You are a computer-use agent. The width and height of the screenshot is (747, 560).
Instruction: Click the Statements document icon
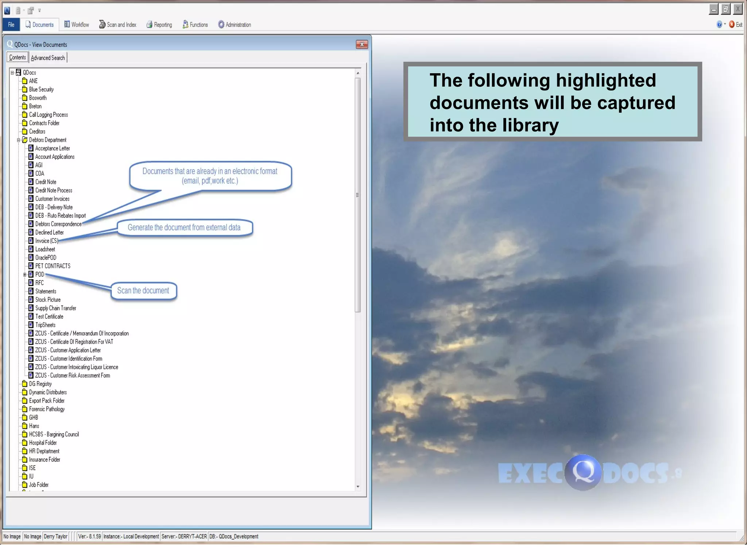tap(31, 291)
